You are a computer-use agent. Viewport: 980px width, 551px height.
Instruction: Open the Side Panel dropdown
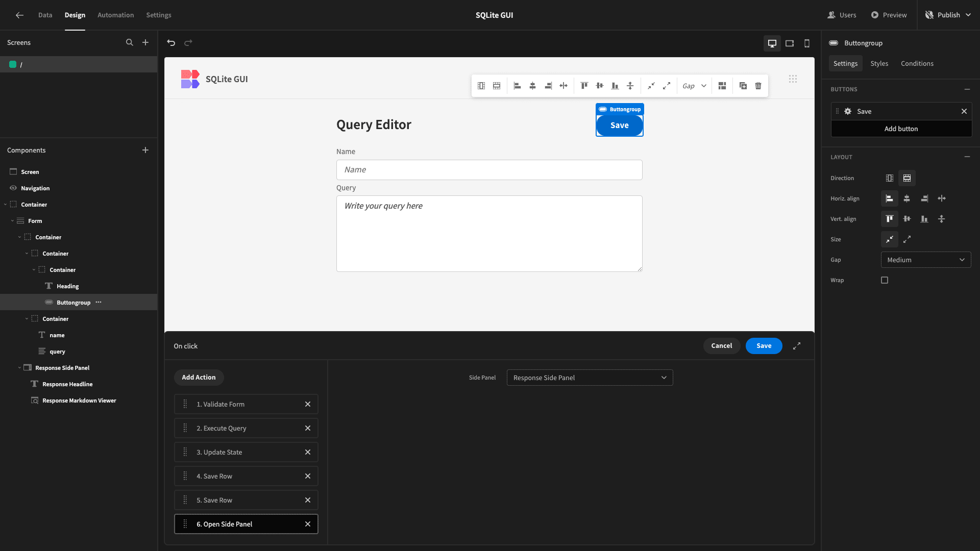click(590, 378)
